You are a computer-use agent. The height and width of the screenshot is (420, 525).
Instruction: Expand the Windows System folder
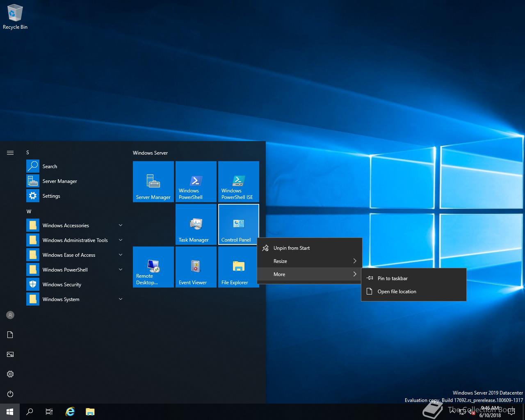pyautogui.click(x=75, y=299)
